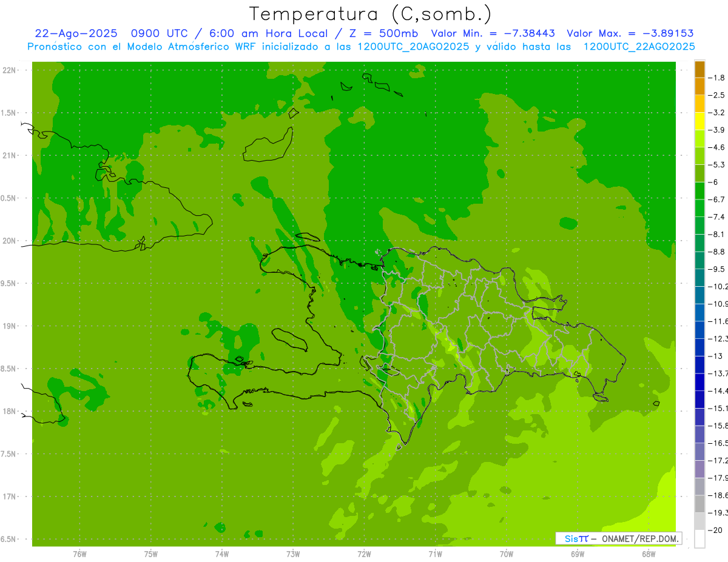Click the '72W' longitude label
This screenshot has width=728, height=562.
point(365,554)
